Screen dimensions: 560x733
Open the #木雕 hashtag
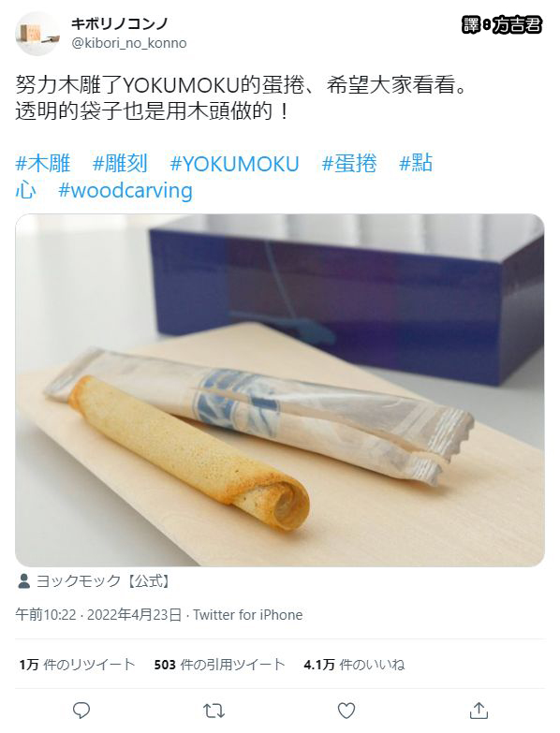click(43, 163)
